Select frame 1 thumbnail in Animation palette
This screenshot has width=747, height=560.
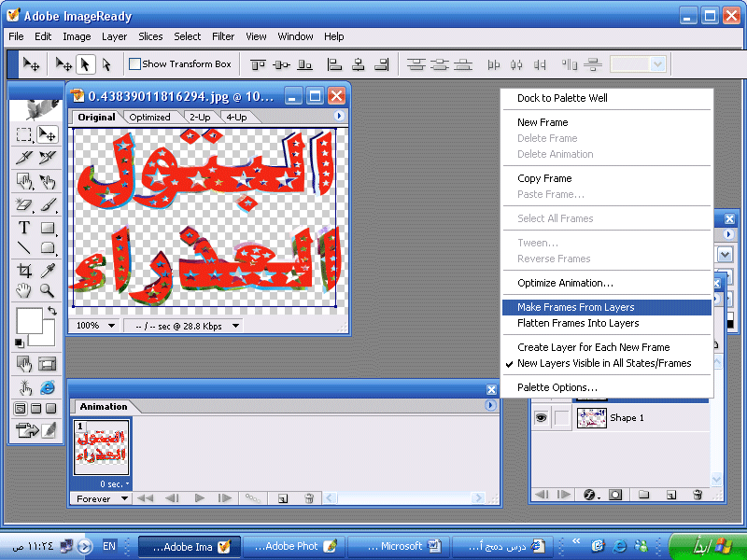[x=102, y=448]
